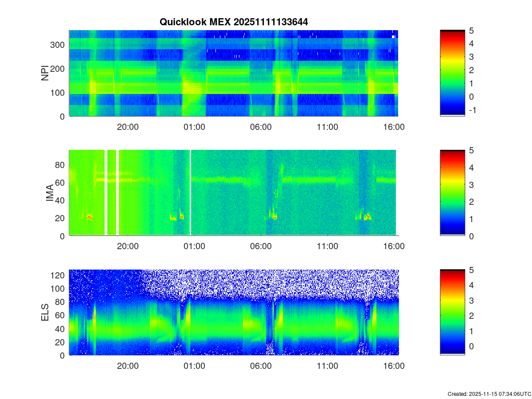Select the 01:00 tick under NPI plot
Screen dimensions: 532x399
(194, 127)
